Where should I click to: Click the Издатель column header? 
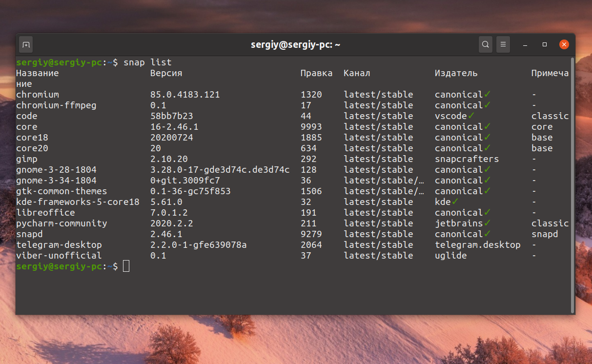456,73
